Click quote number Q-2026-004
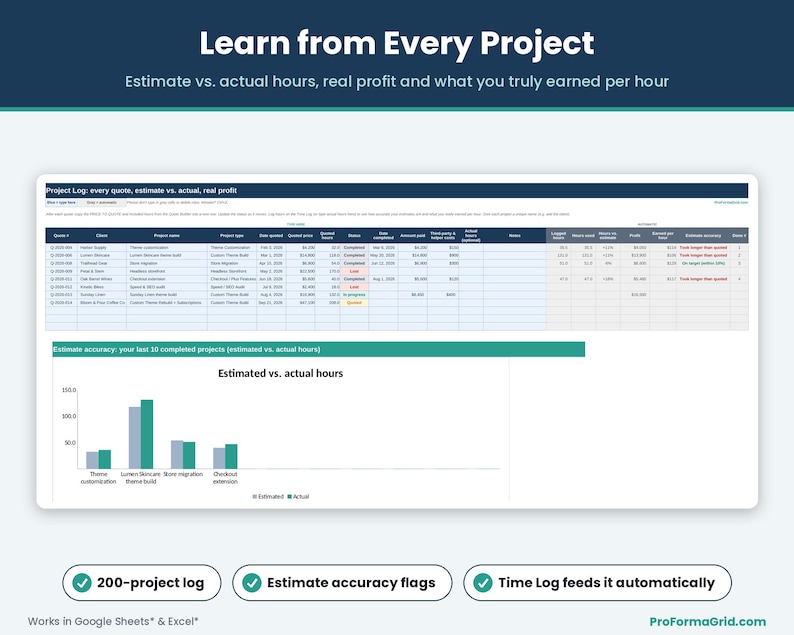Screen dimensions: 794x635 click(61, 248)
